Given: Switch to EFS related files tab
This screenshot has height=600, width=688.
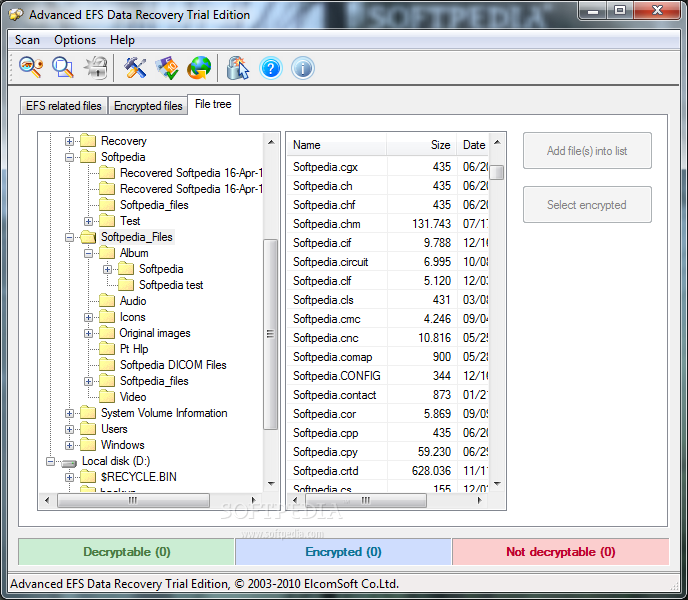Looking at the screenshot, I should click(x=64, y=106).
